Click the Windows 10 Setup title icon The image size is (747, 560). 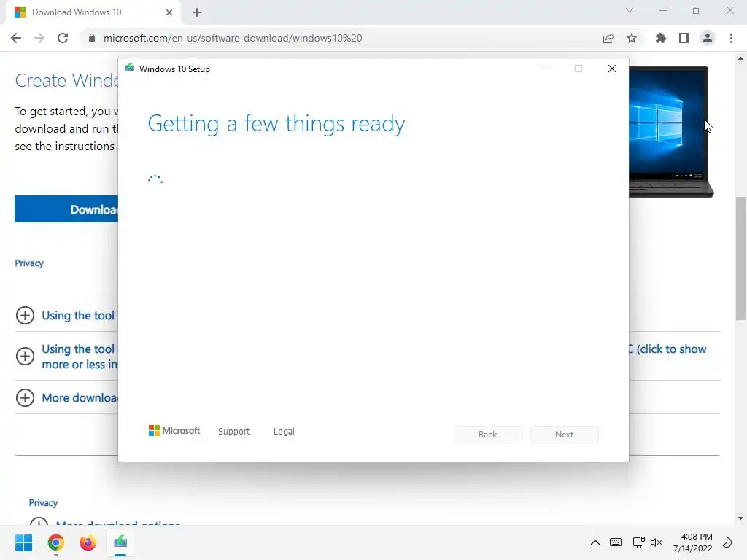point(130,68)
